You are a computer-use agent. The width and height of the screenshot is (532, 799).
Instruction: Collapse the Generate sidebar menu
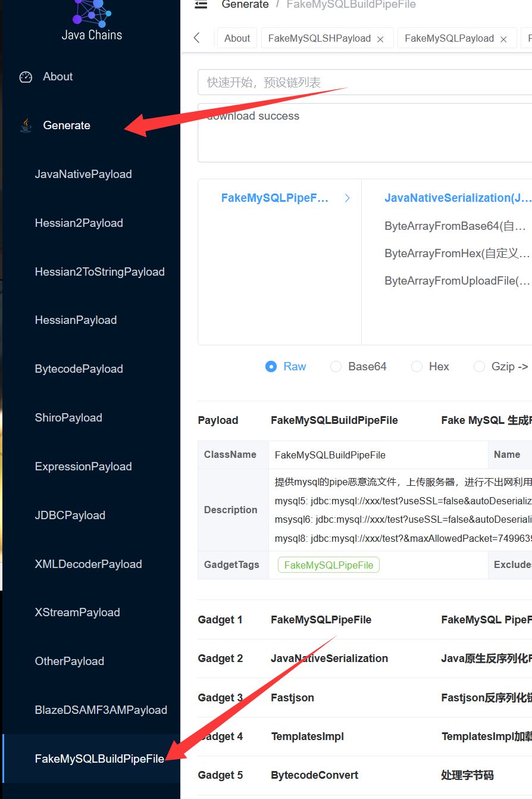click(67, 126)
